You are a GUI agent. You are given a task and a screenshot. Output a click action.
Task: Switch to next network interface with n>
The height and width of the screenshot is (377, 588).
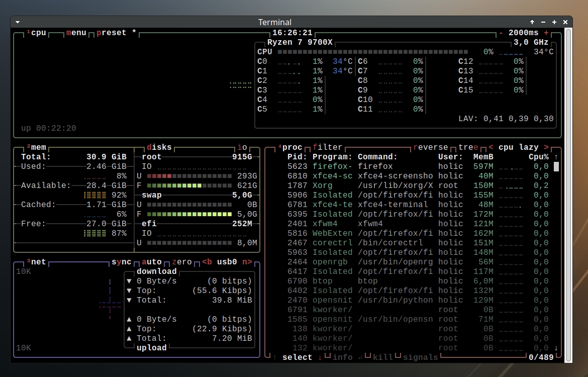(247, 262)
